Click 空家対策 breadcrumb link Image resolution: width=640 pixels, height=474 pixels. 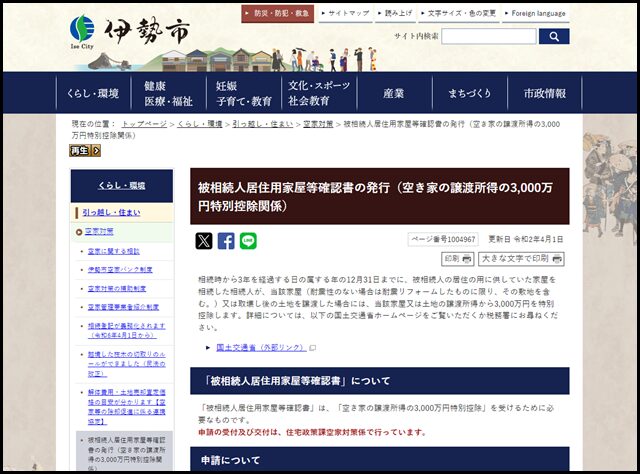[x=318, y=124]
